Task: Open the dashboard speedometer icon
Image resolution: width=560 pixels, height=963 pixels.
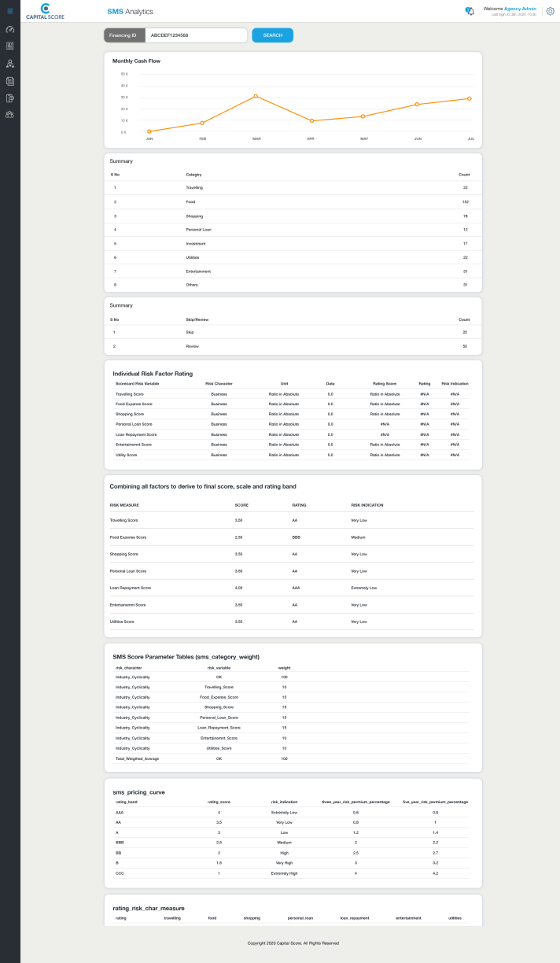Action: (10, 29)
